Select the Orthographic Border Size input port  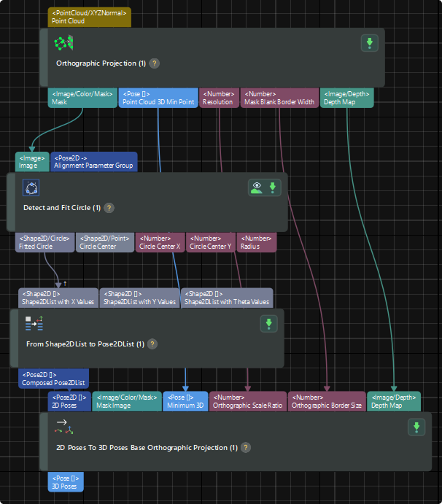(x=327, y=401)
